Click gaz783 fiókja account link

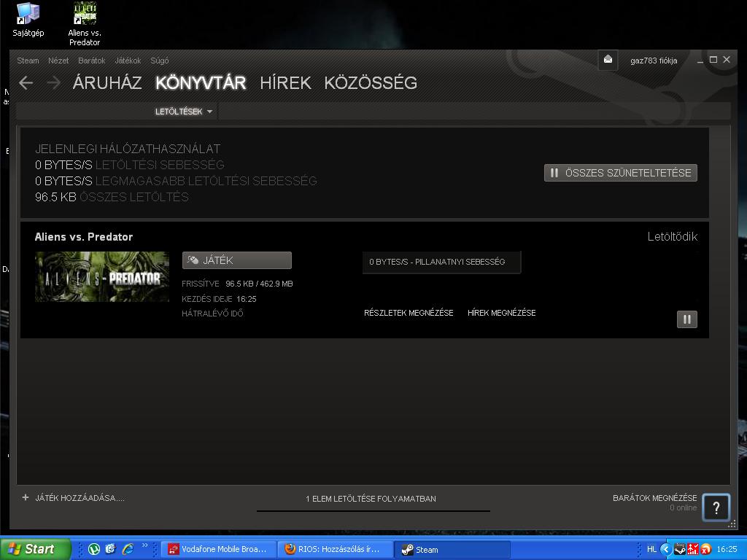654,61
